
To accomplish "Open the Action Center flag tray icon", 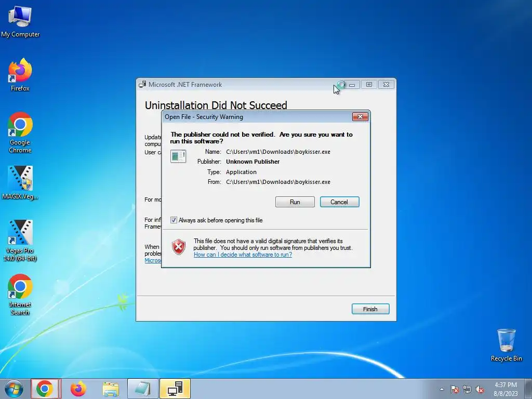I will click(x=455, y=390).
